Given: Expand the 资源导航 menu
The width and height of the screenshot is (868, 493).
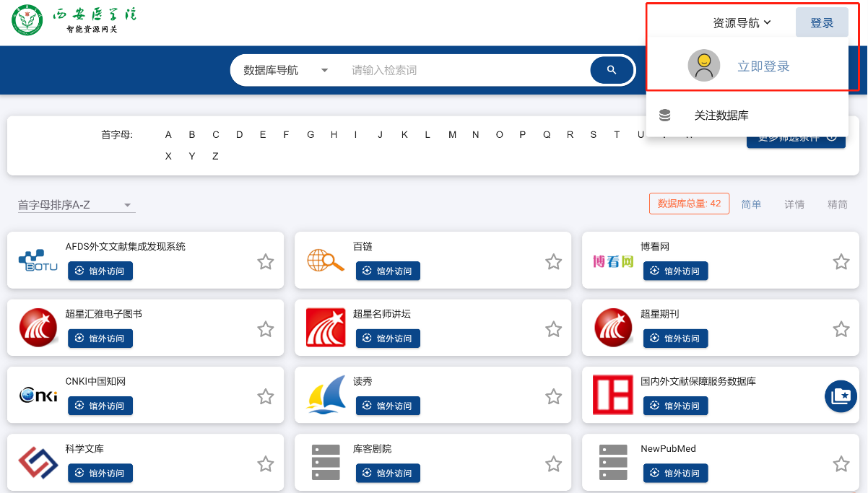Looking at the screenshot, I should pyautogui.click(x=742, y=22).
